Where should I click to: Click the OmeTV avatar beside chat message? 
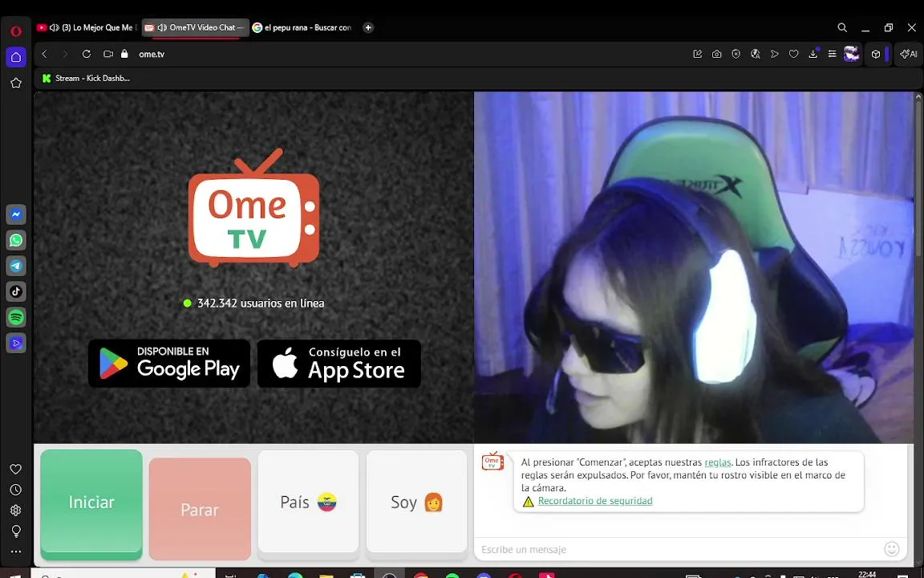(492, 462)
